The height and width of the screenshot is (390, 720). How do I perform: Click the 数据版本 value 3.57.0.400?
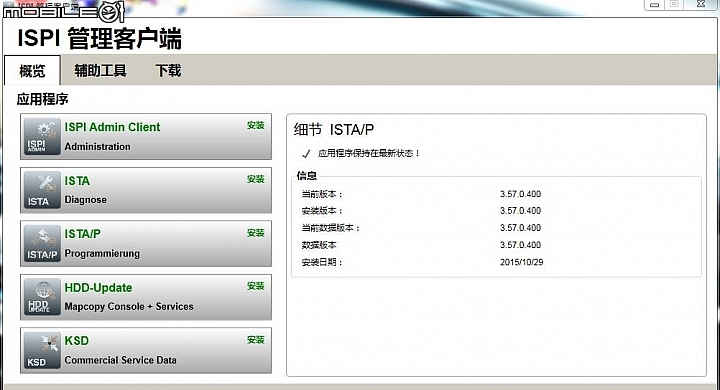click(520, 245)
